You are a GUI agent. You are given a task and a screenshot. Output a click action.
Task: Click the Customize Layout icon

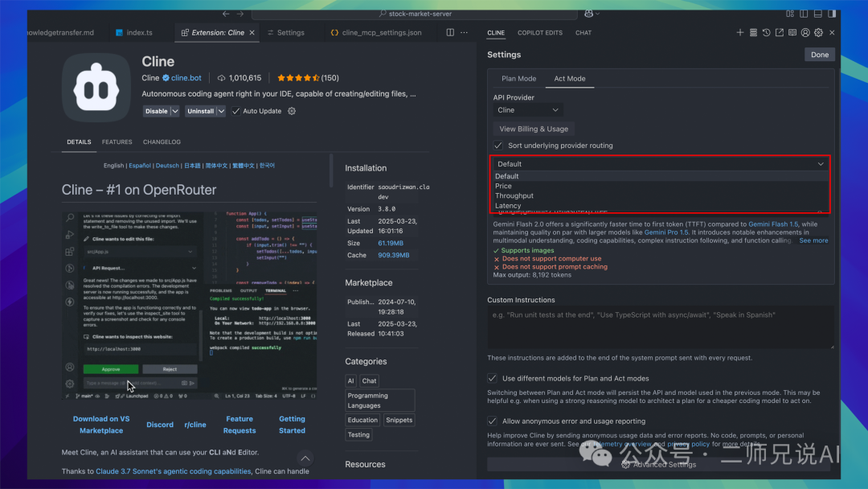790,14
